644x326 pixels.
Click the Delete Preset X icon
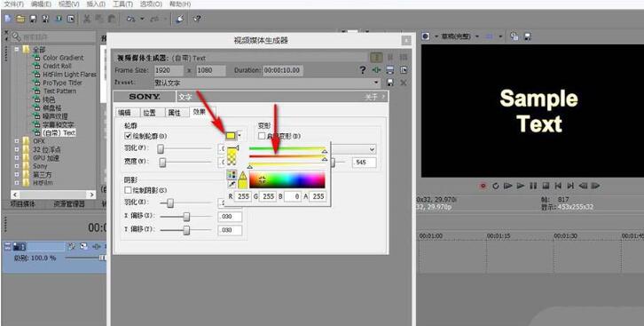(404, 83)
